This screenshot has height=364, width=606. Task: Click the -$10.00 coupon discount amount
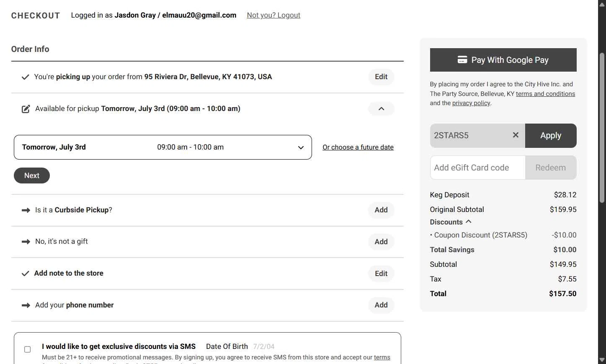pos(564,235)
